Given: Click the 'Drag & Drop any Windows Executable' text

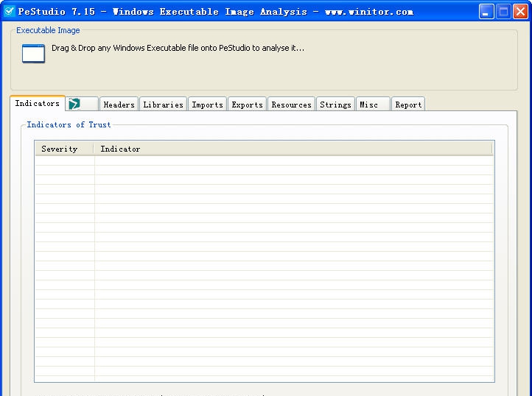Looking at the screenshot, I should coord(178,48).
